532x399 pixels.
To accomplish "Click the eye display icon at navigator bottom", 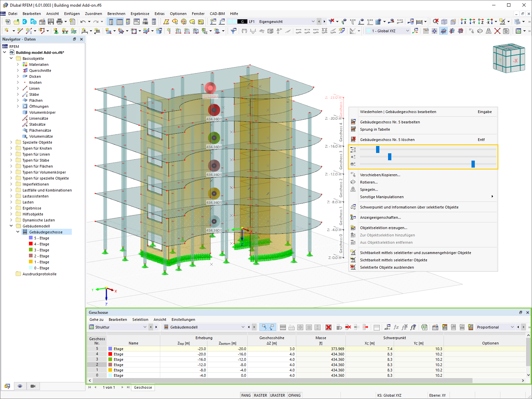I will (x=20, y=386).
